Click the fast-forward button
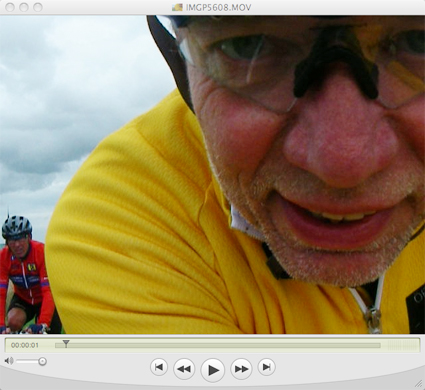The height and width of the screenshot is (390, 425). pyautogui.click(x=241, y=368)
